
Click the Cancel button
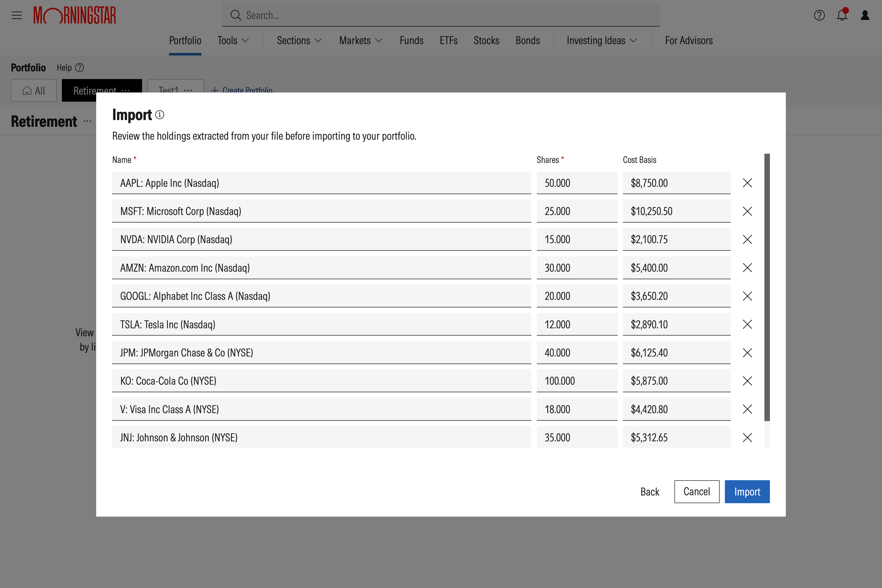[x=697, y=492]
